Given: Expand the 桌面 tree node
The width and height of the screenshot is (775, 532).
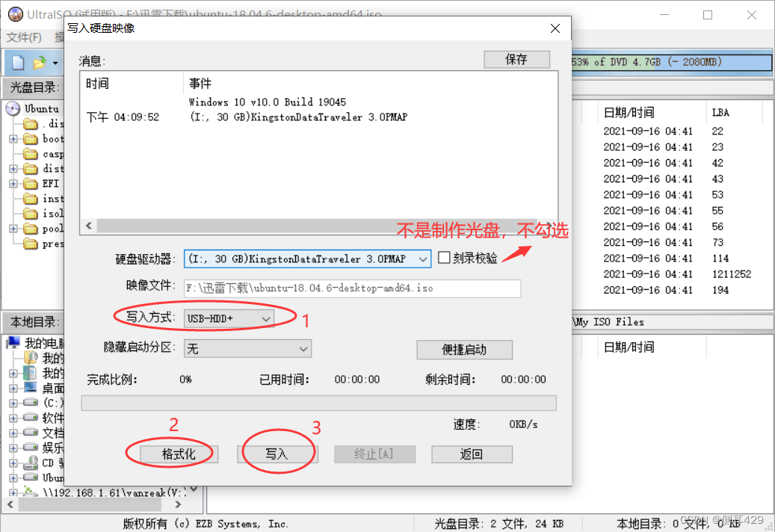Looking at the screenshot, I should [x=13, y=388].
